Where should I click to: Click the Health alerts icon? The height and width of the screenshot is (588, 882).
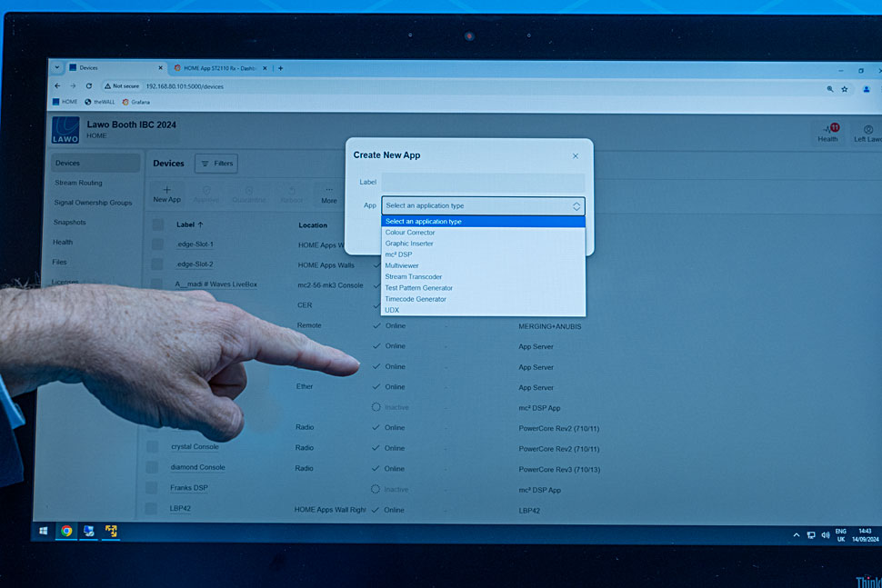point(828,133)
